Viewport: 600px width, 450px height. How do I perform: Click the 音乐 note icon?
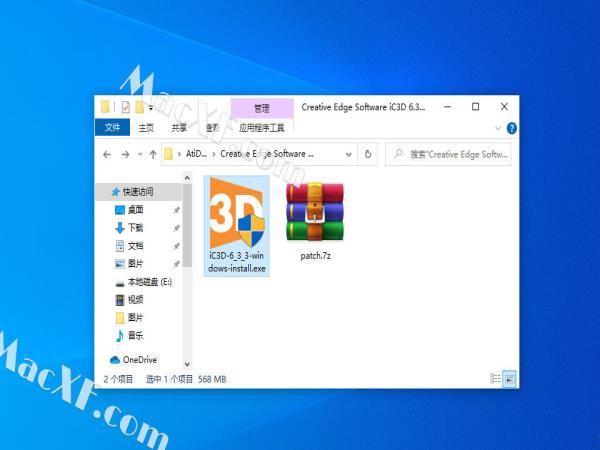point(120,336)
